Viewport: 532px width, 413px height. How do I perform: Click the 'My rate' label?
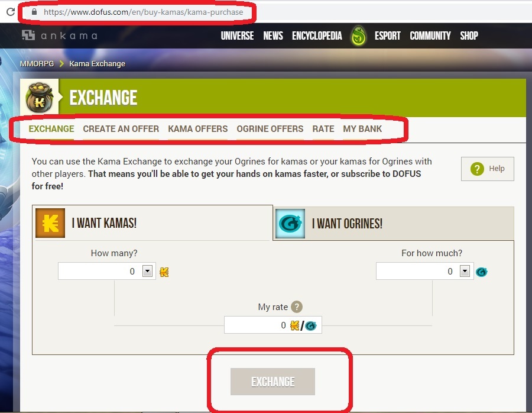273,307
